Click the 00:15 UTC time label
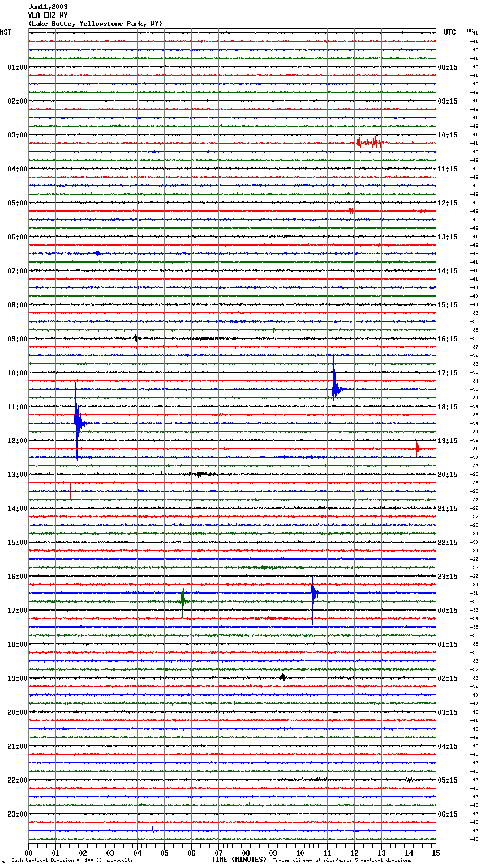This screenshot has width=481, height=868. click(x=448, y=611)
